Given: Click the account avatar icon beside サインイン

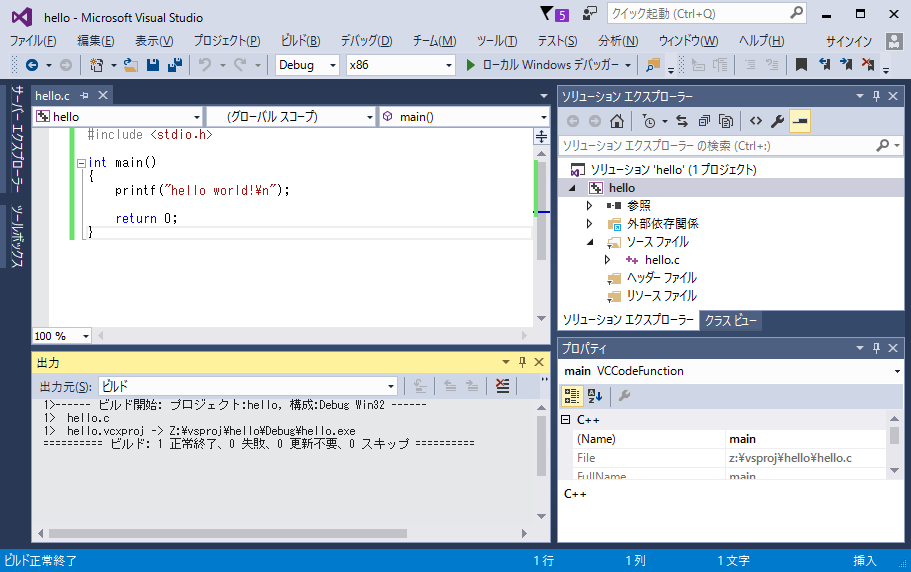Looking at the screenshot, I should click(x=894, y=41).
